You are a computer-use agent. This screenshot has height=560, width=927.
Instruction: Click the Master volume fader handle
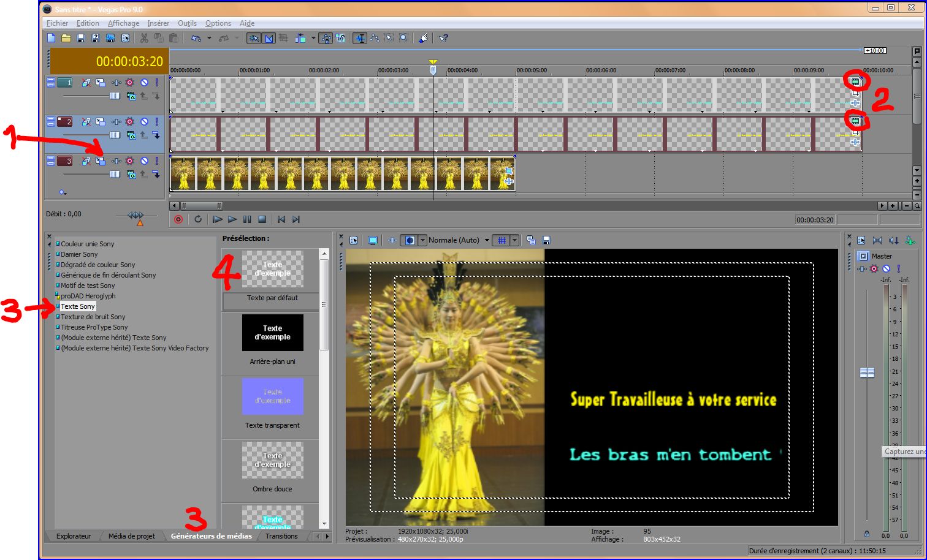click(867, 373)
